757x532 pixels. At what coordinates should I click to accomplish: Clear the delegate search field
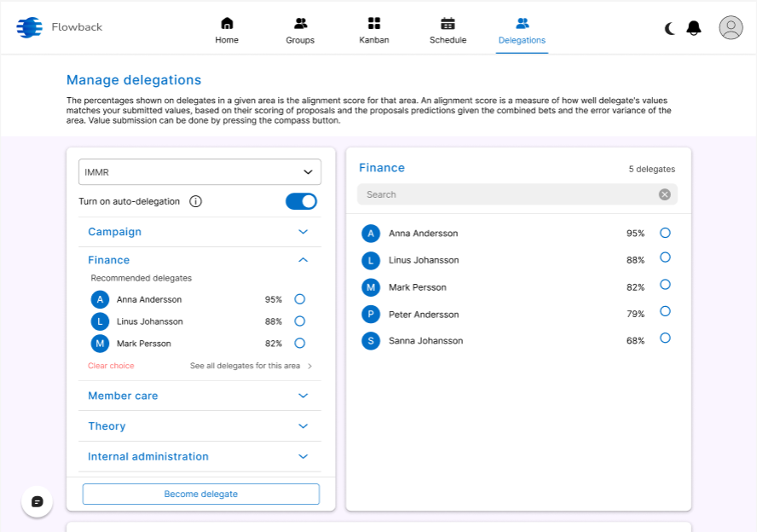(x=665, y=194)
